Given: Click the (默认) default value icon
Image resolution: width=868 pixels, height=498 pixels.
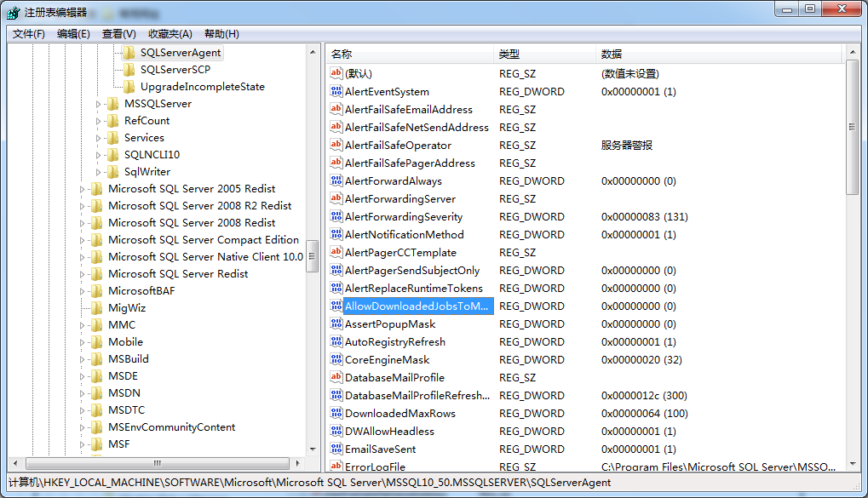Looking at the screenshot, I should coord(336,74).
